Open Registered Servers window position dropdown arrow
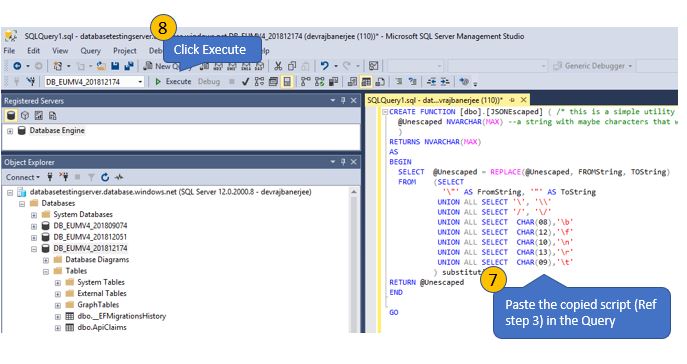This screenshot has width=687, height=364. pyautogui.click(x=333, y=100)
